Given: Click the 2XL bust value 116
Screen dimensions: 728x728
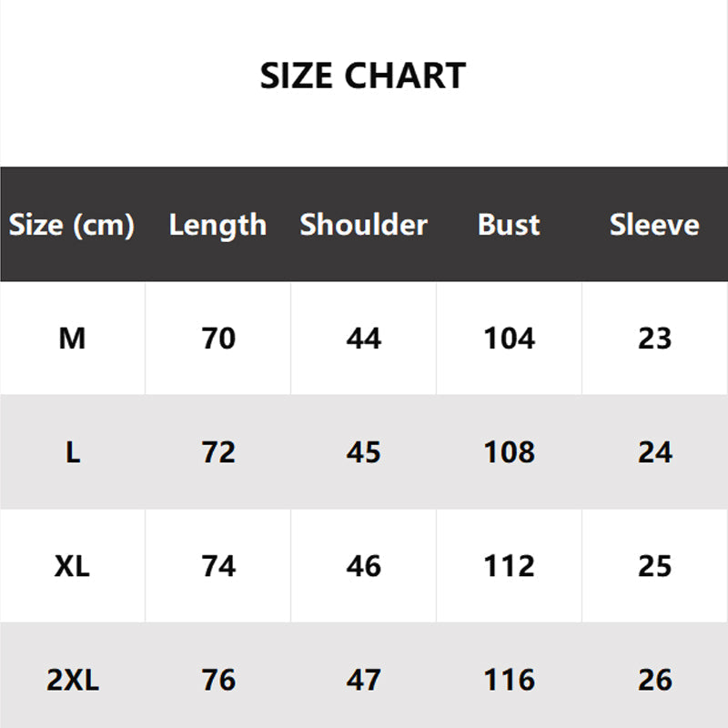Looking at the screenshot, I should [x=509, y=680].
